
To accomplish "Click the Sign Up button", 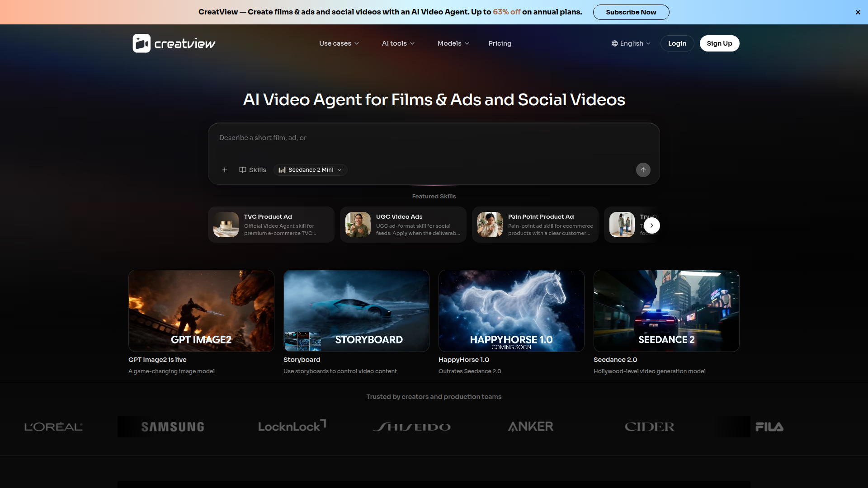I will (720, 43).
